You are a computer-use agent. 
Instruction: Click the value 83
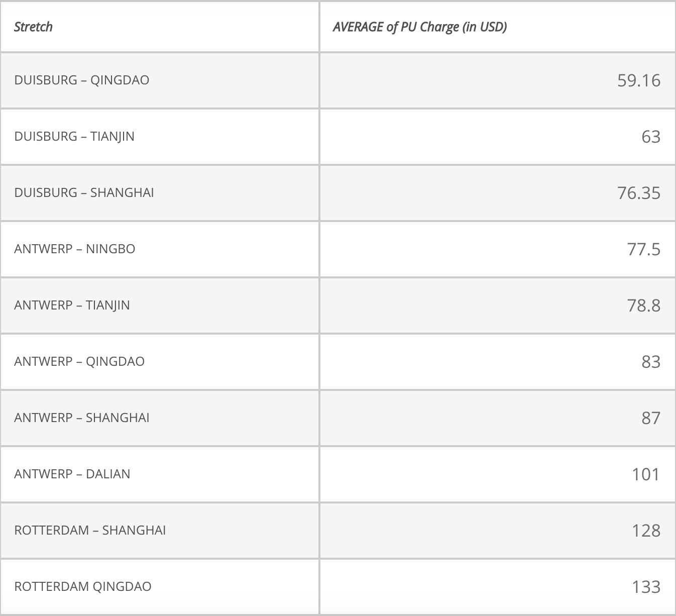pos(651,362)
